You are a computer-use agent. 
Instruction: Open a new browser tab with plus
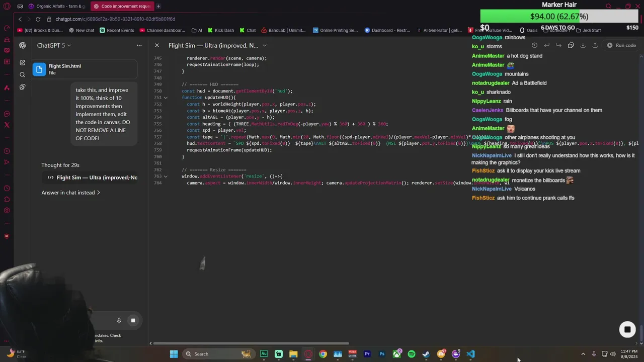tap(158, 6)
